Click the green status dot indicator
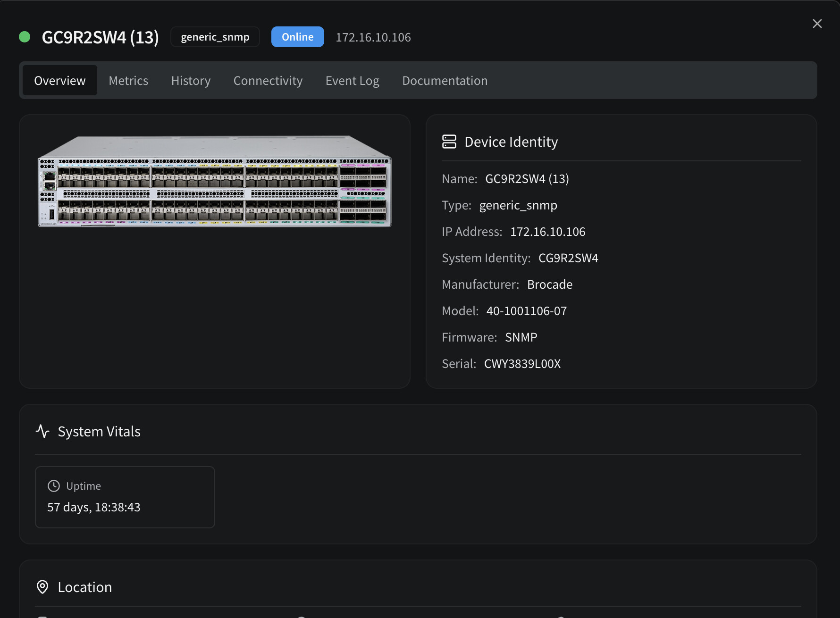Image resolution: width=840 pixels, height=618 pixels. (x=25, y=37)
